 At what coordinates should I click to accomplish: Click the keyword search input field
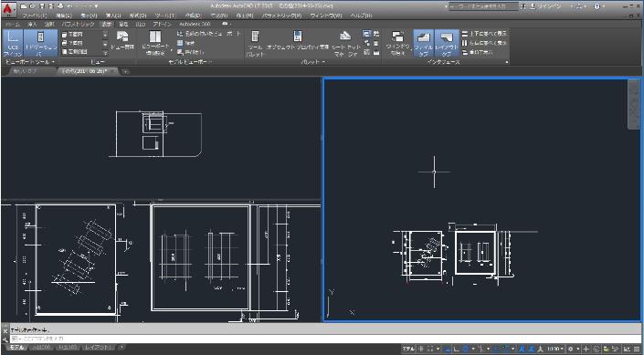click(x=484, y=6)
